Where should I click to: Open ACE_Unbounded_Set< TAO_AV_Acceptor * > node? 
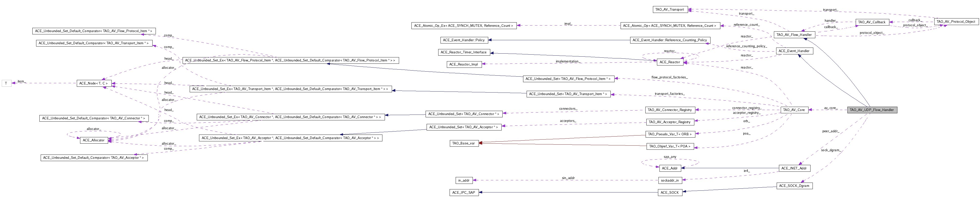[464, 127]
